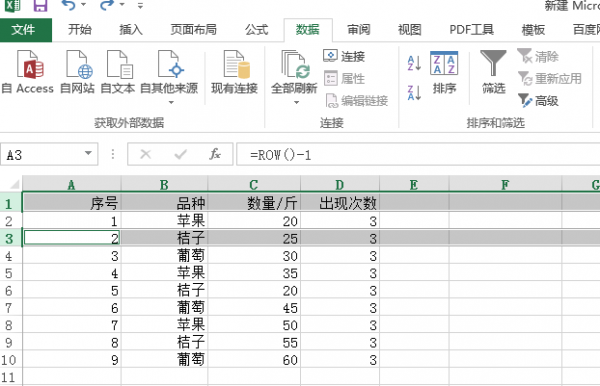This screenshot has height=386, width=600.
Task: Select cell A3 containing 2
Action: 72,238
